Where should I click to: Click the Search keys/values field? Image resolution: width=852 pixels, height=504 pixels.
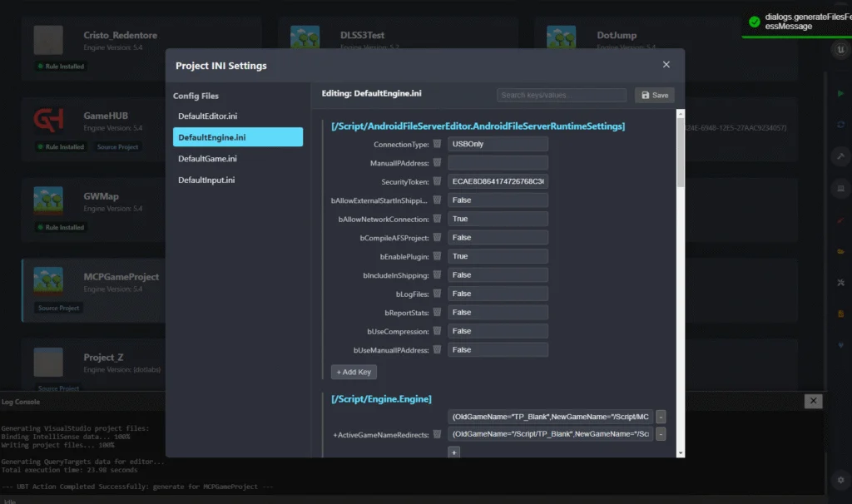562,96
